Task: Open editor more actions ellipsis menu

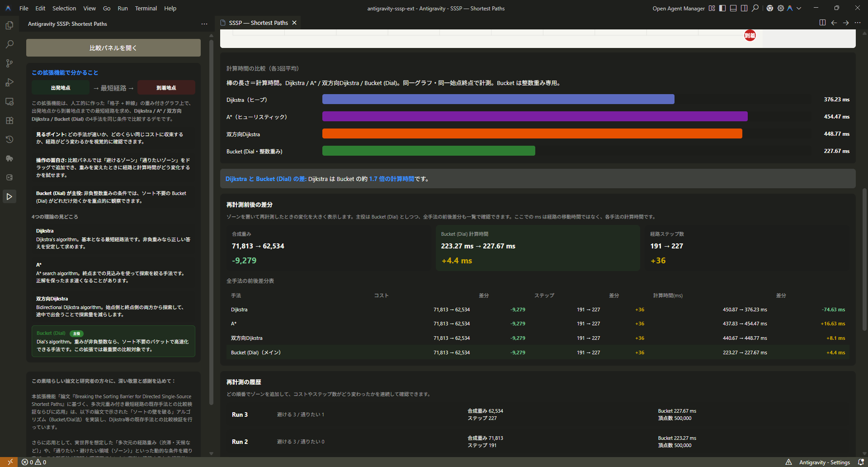Action: (x=858, y=23)
